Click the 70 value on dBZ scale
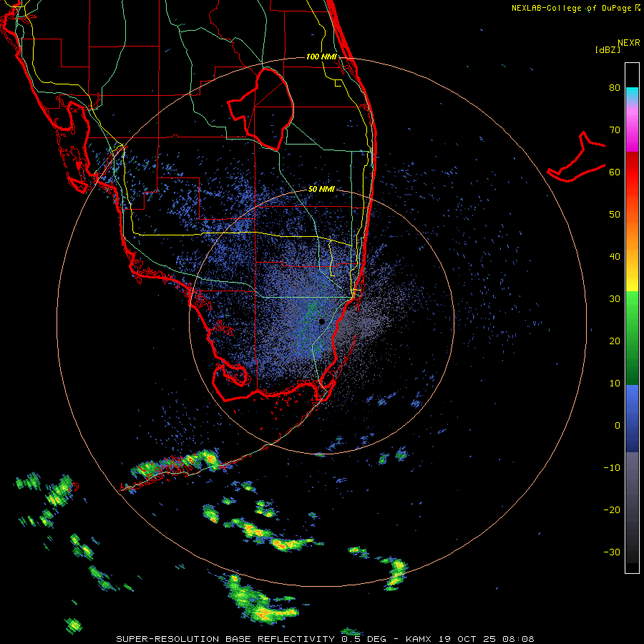Image resolution: width=644 pixels, height=644 pixels. point(615,130)
